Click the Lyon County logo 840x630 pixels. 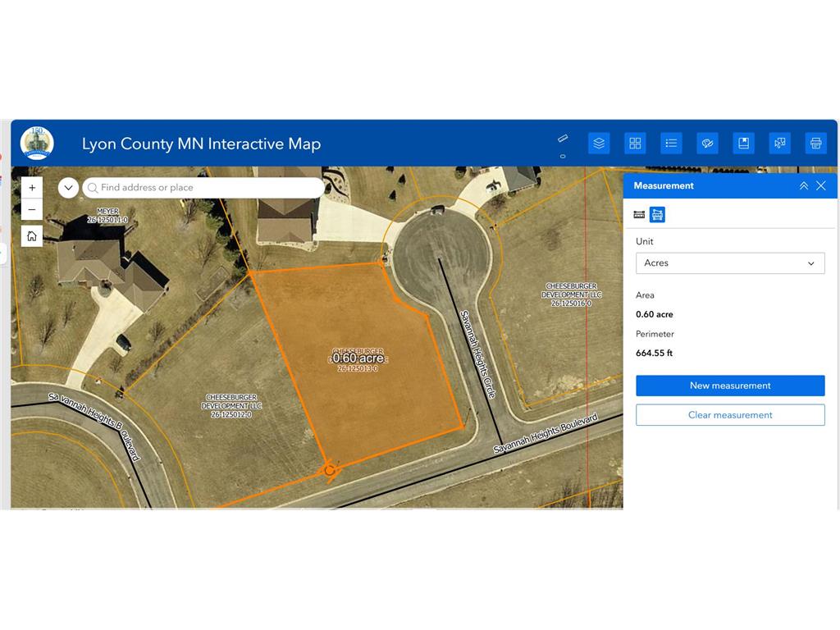[x=37, y=143]
